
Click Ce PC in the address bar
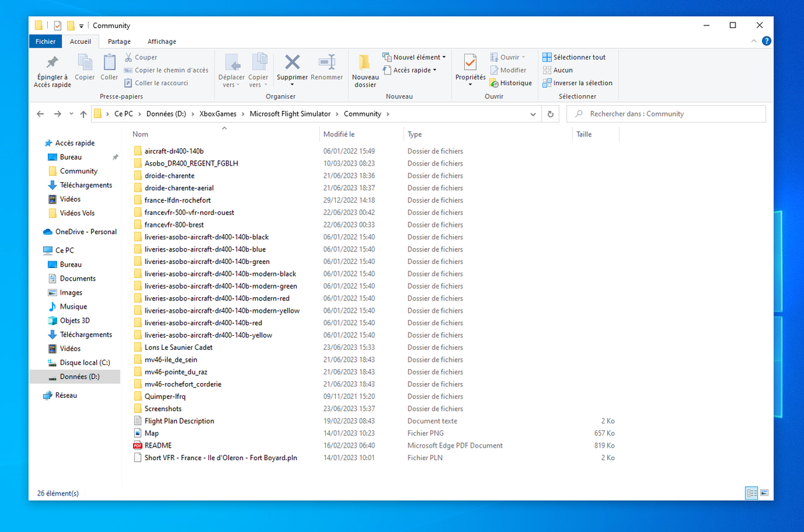tap(124, 114)
